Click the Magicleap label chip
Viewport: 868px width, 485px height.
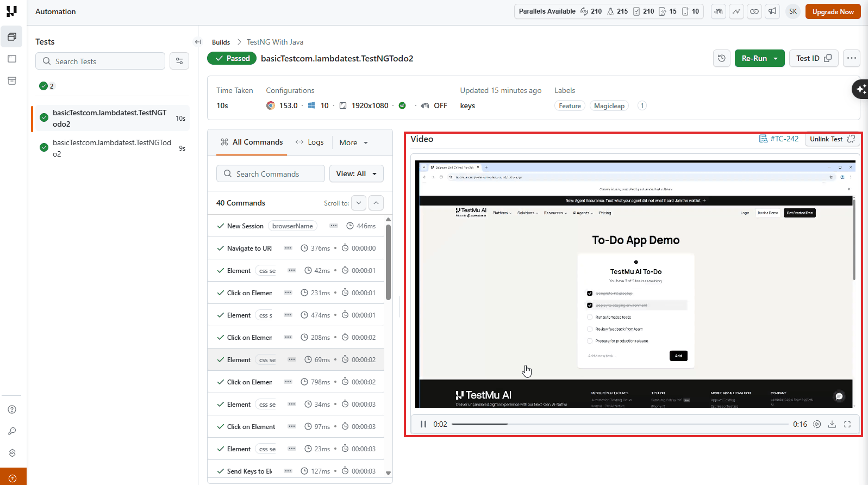pyautogui.click(x=609, y=105)
